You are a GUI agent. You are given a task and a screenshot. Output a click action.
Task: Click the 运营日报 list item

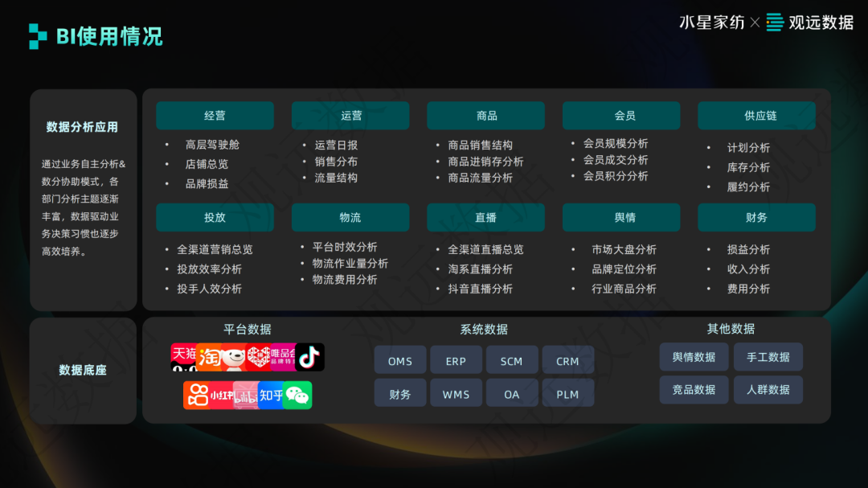click(x=336, y=146)
